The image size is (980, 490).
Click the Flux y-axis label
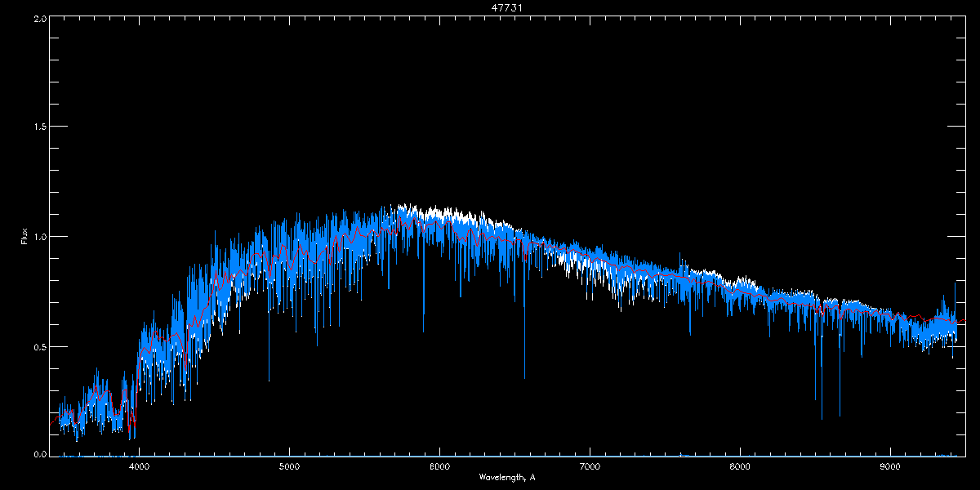[x=24, y=236]
